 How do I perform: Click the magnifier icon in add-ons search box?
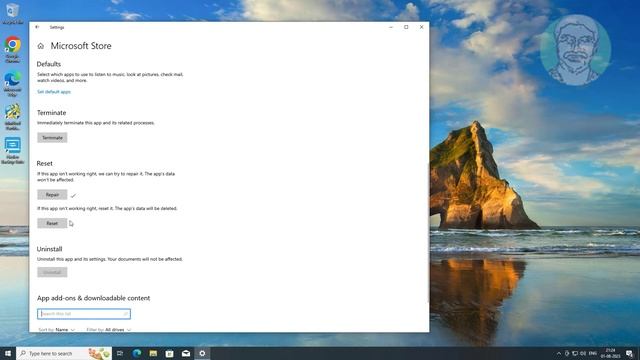click(x=126, y=314)
